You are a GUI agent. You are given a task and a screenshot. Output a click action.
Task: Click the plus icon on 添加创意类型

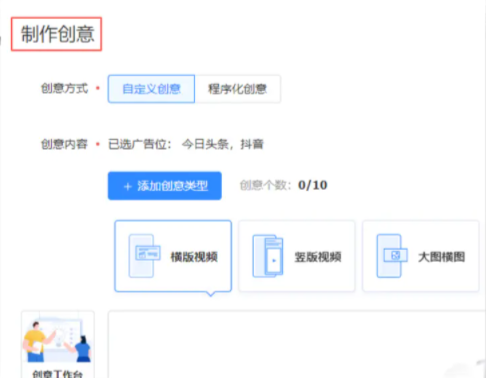pyautogui.click(x=127, y=186)
